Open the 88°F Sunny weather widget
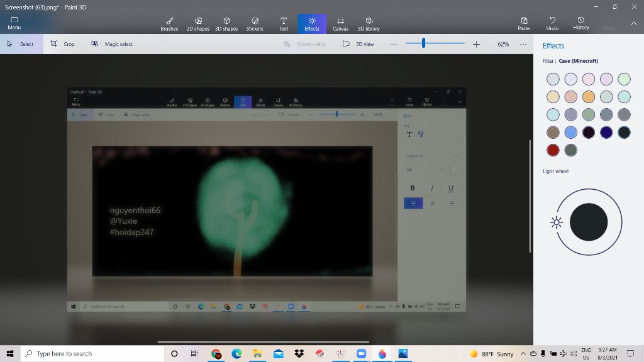 pos(491,354)
